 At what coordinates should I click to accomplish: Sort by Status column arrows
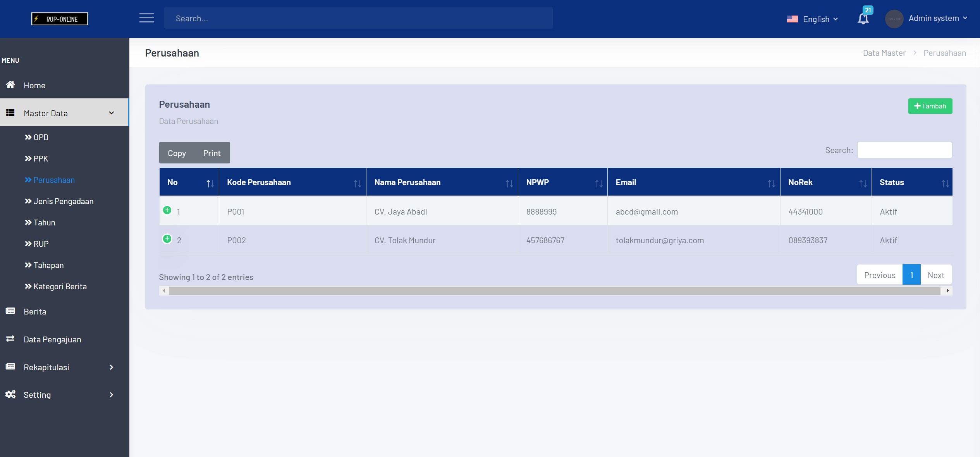click(x=946, y=184)
